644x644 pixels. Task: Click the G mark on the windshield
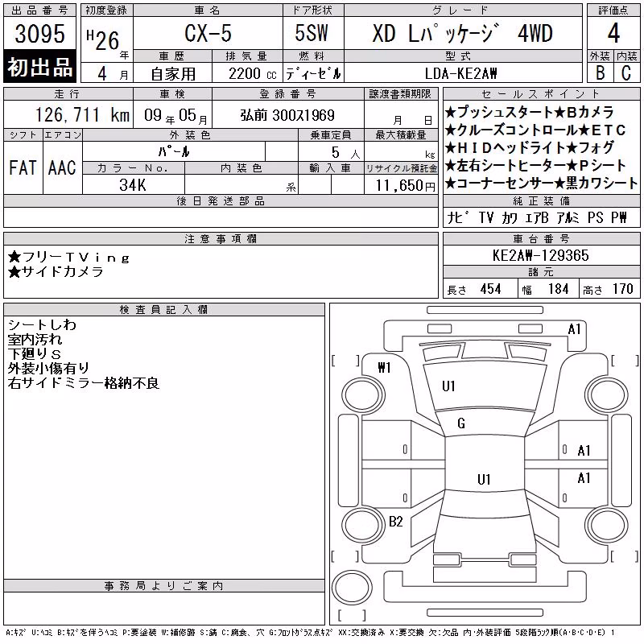point(461,423)
